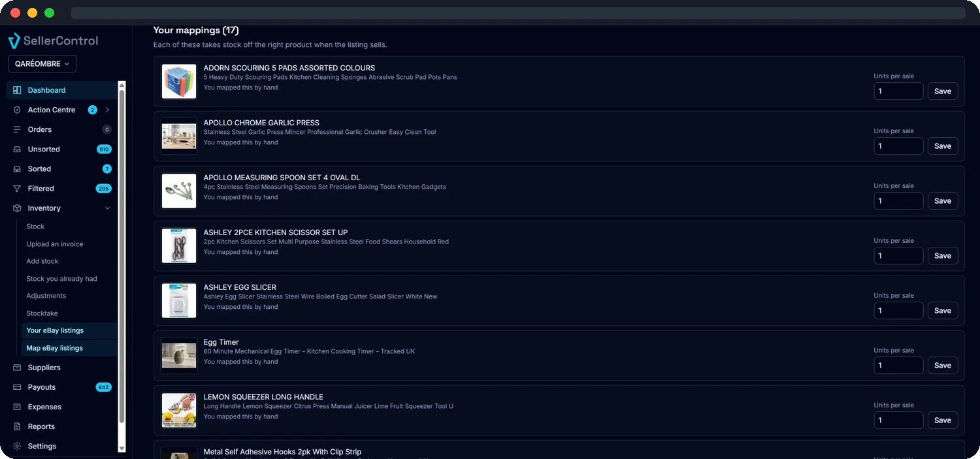The image size is (980, 459).
Task: Select Map eBay listings
Action: click(69, 348)
